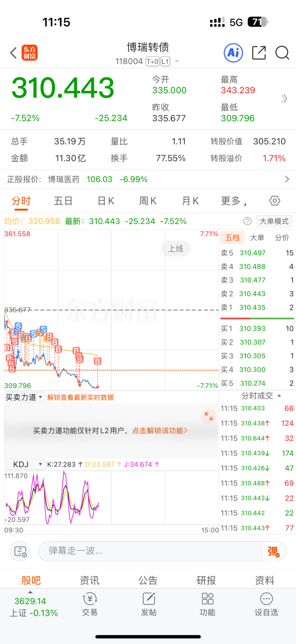This screenshot has width=296, height=644.
Task: Toggle 大单模式 button
Action: coord(274,221)
